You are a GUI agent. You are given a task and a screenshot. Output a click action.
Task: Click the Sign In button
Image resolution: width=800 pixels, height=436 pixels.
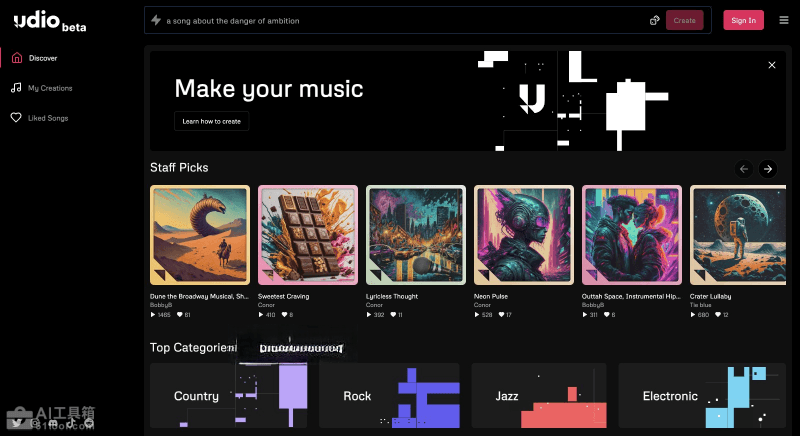point(743,20)
